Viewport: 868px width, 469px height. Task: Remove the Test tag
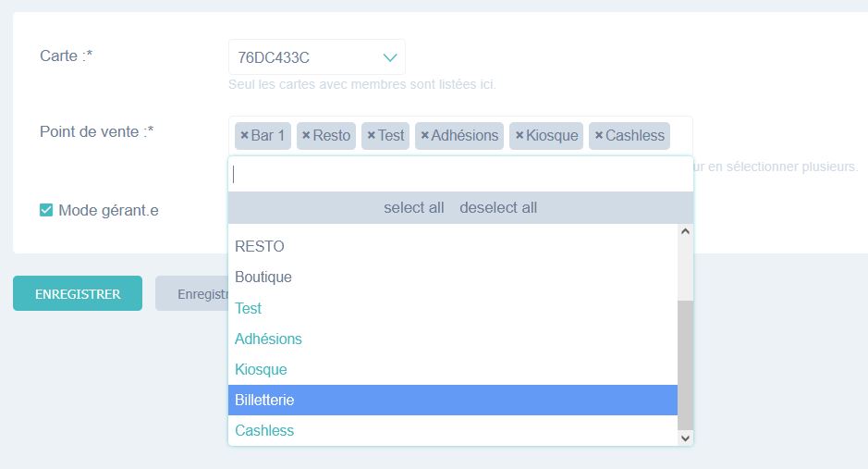tap(371, 136)
